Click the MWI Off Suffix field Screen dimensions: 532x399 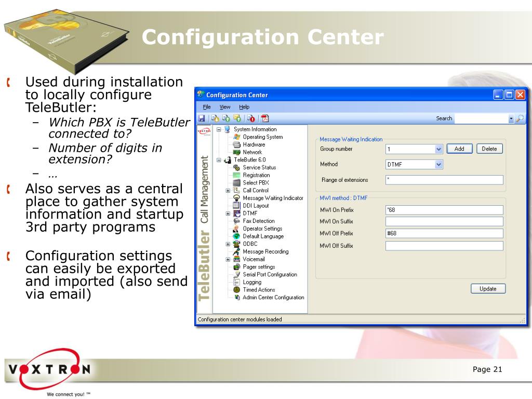(444, 246)
